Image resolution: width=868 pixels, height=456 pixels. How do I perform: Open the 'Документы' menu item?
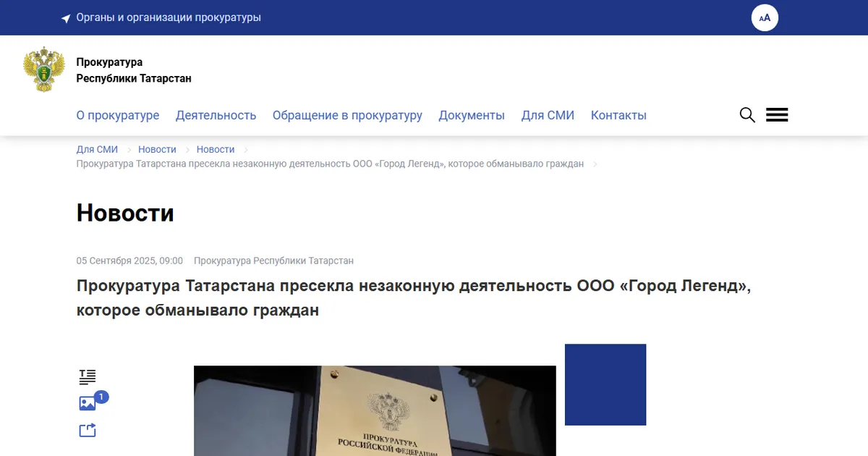pyautogui.click(x=472, y=115)
